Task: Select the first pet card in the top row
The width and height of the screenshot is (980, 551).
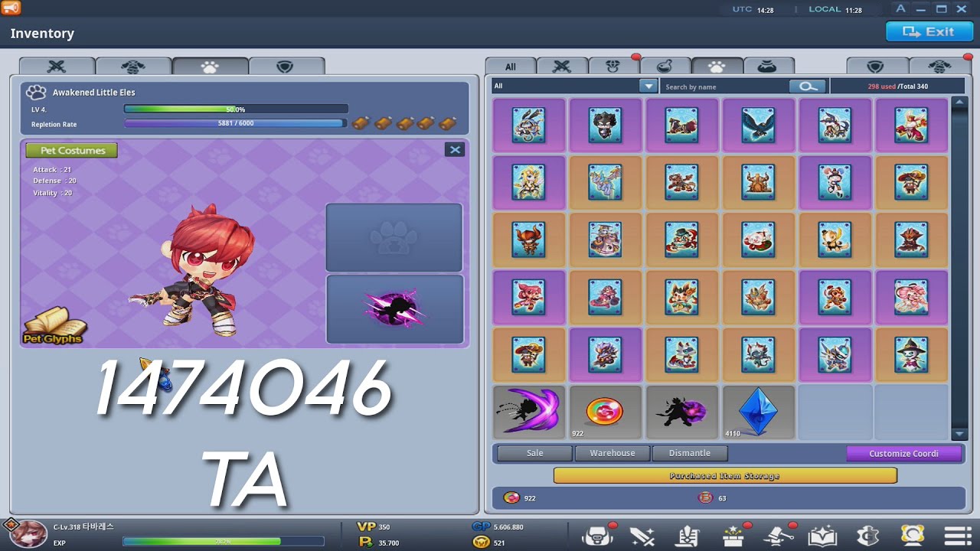Action: pyautogui.click(x=529, y=125)
